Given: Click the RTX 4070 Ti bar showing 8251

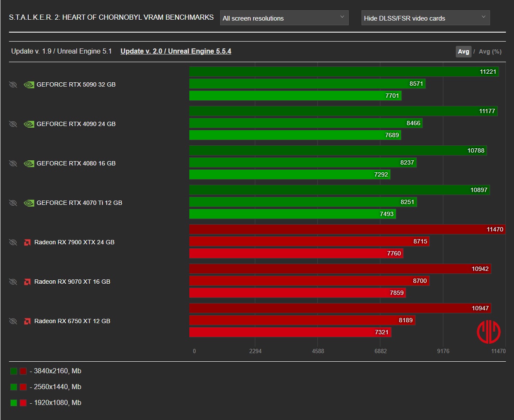Looking at the screenshot, I should tap(303, 202).
